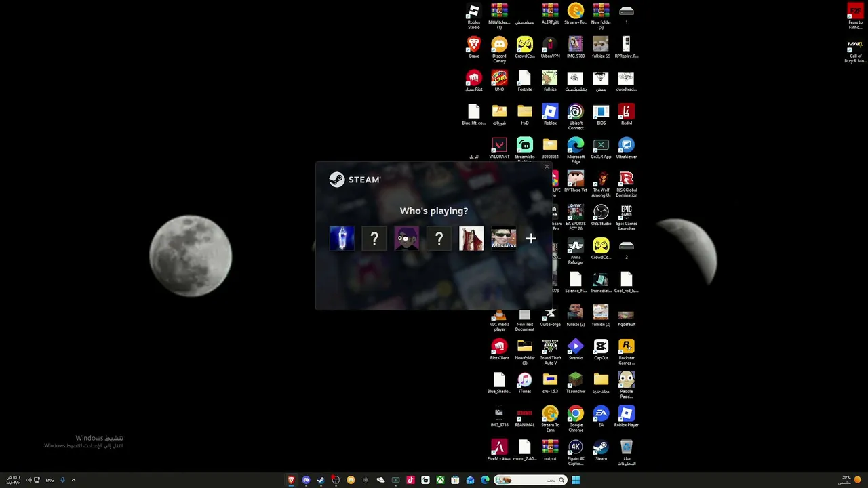Select the Call of Duty desktop shortcut
The image size is (868, 488).
[x=855, y=52]
